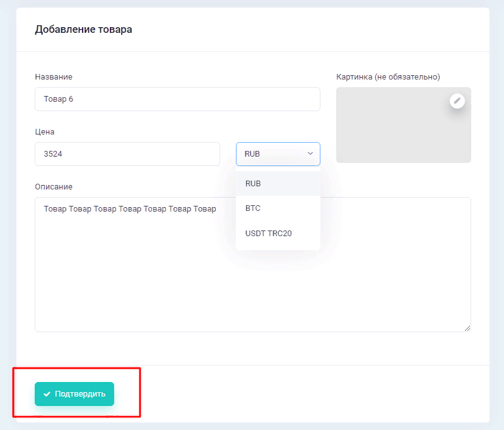
Task: Click into the Цена input field
Action: coord(127,154)
